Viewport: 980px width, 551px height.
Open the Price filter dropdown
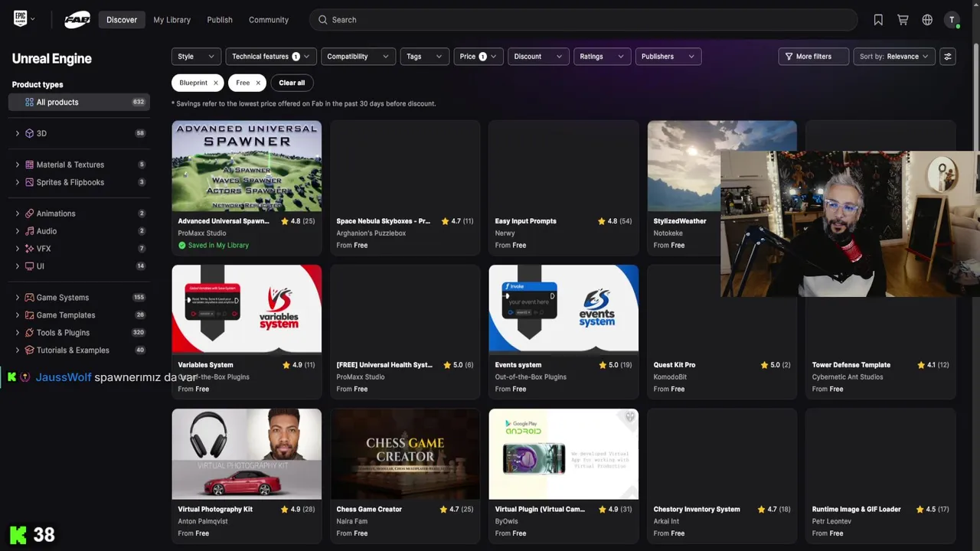point(479,57)
